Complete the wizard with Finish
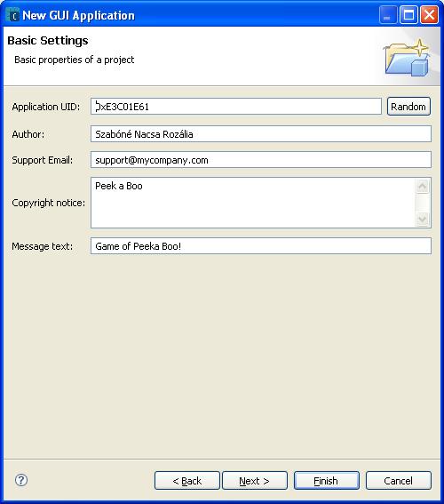The width and height of the screenshot is (444, 504). [x=327, y=481]
